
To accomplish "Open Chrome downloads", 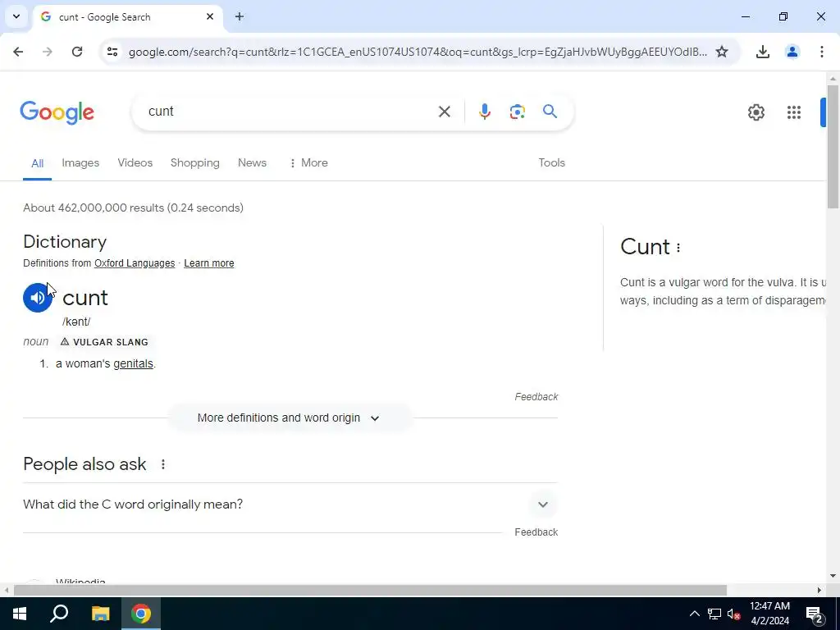I will point(762,52).
